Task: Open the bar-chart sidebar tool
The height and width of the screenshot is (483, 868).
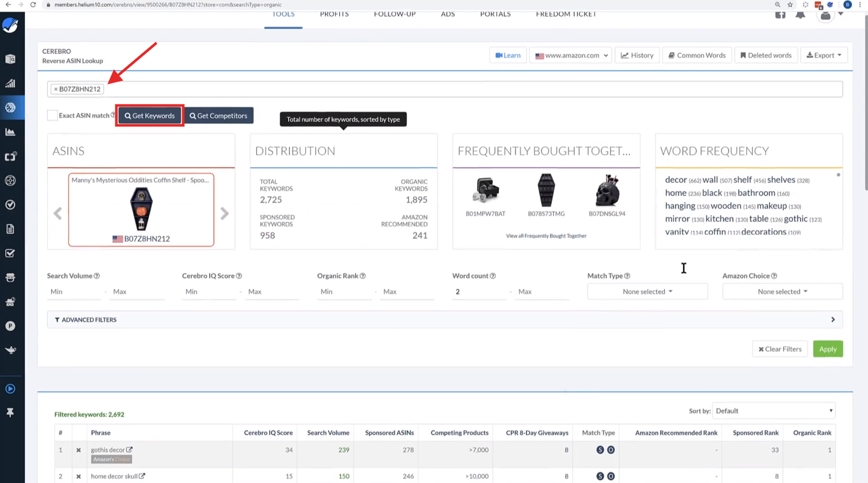Action: click(x=10, y=83)
